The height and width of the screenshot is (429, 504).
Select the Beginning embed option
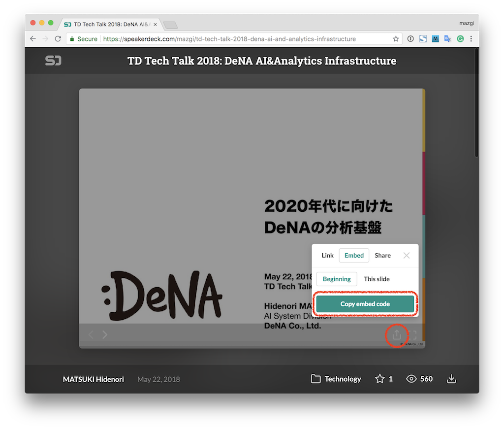pyautogui.click(x=337, y=279)
